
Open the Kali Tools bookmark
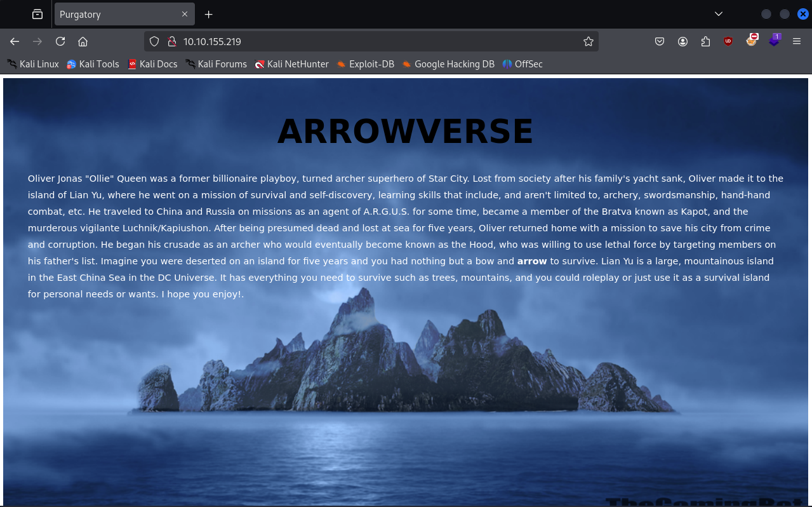point(93,64)
